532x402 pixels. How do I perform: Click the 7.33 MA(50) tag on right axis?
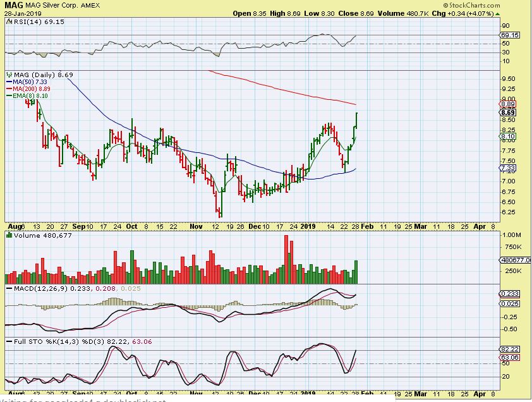click(x=508, y=168)
